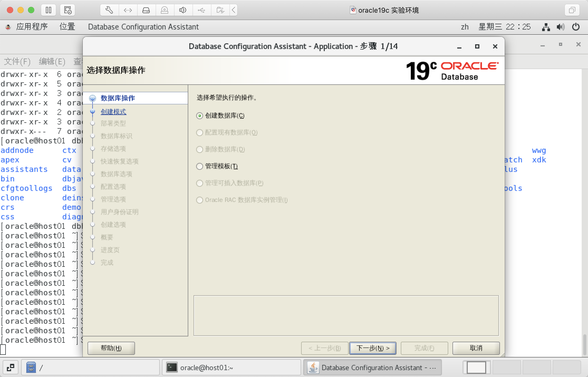Click the power icon in top panel
This screenshot has height=377, width=588.
pos(576,27)
